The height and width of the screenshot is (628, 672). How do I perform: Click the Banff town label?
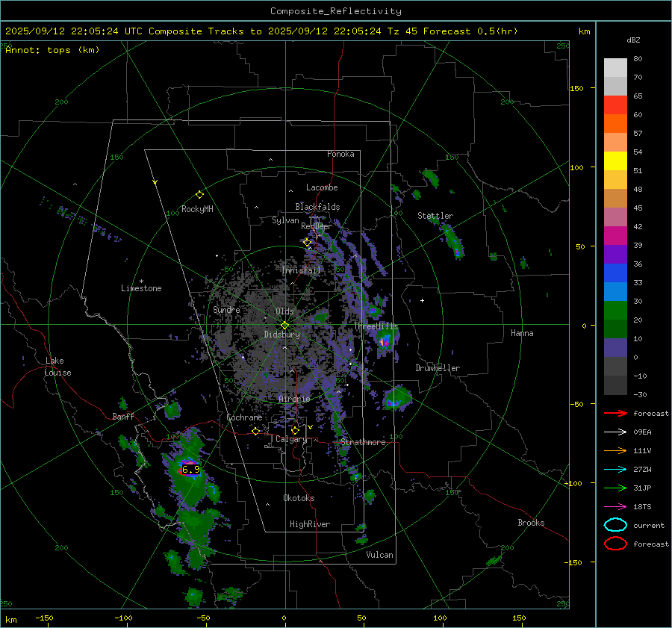(x=123, y=416)
